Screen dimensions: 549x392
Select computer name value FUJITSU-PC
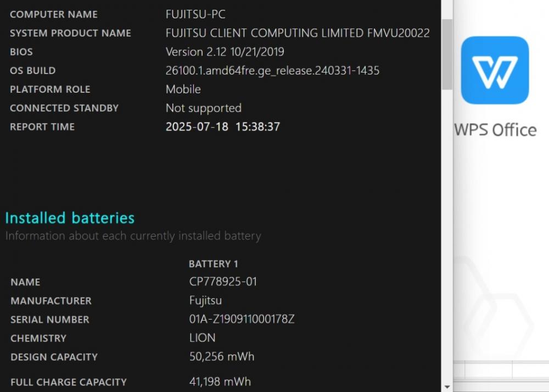point(195,14)
